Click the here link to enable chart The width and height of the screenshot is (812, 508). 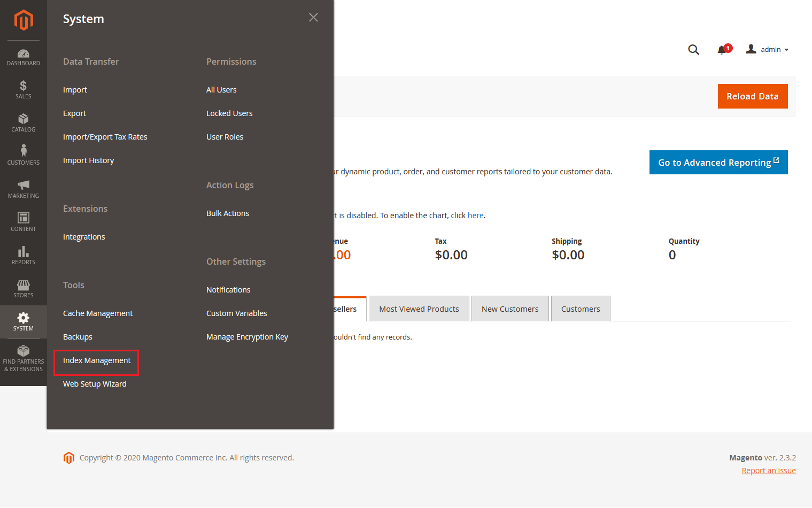pos(475,215)
